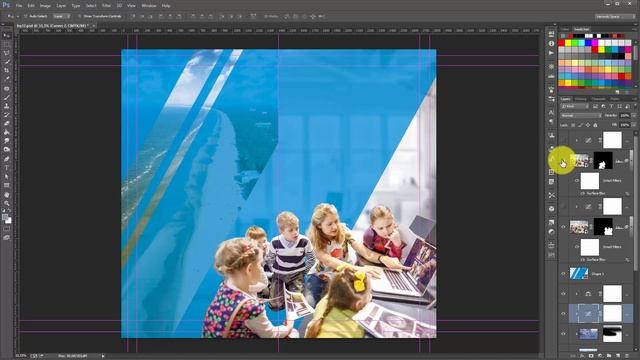
Task: Select the Move tool
Action: (x=7, y=36)
